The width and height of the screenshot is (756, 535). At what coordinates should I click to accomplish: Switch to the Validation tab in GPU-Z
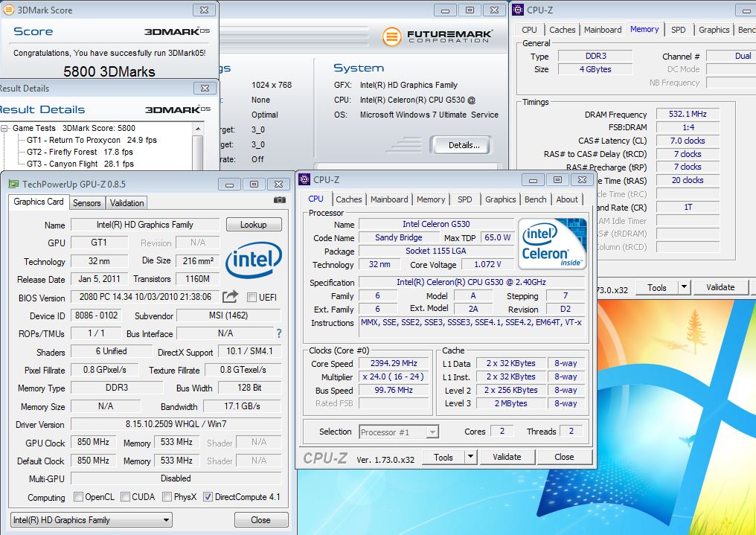126,203
